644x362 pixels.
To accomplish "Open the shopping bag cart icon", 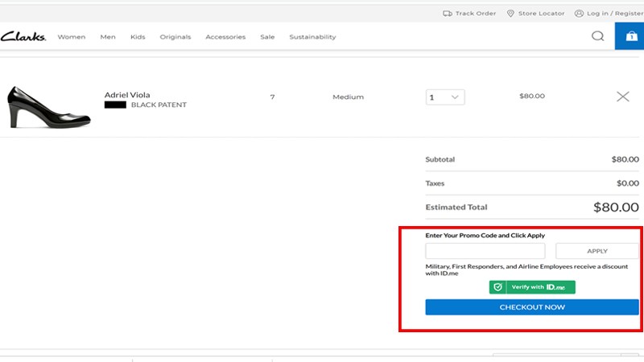I will pos(630,36).
